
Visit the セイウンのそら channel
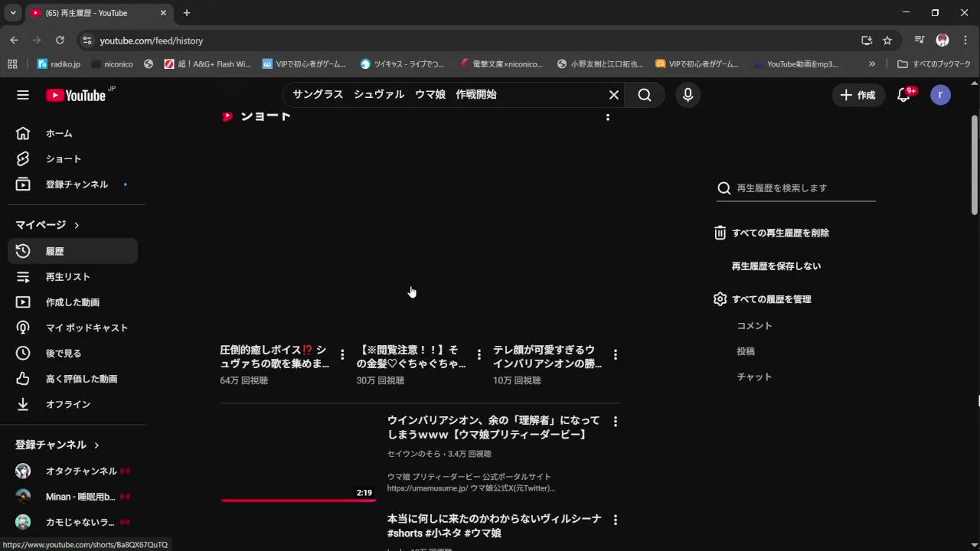click(x=413, y=454)
